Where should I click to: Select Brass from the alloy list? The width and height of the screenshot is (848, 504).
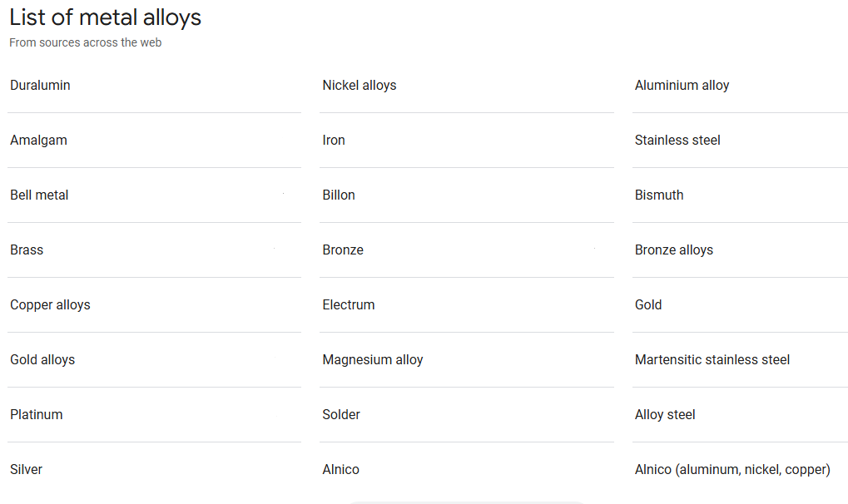[x=27, y=250]
